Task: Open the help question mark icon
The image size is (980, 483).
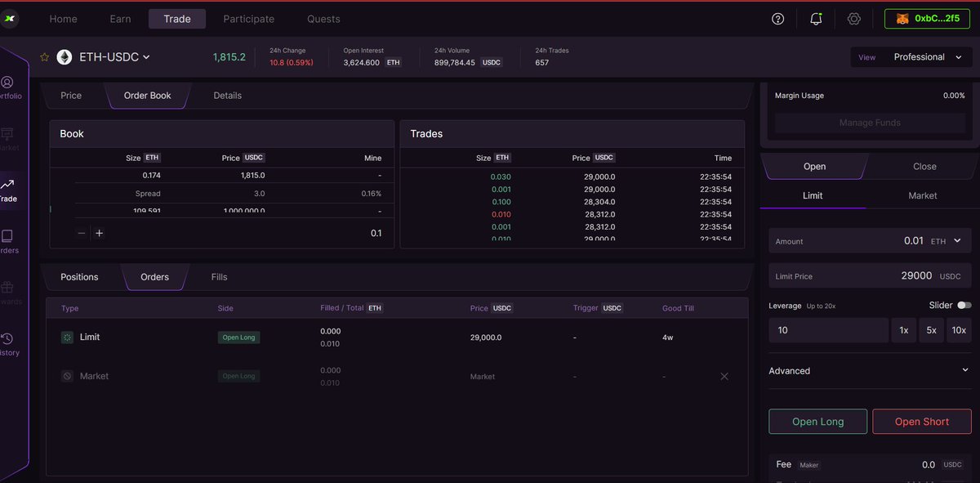Action: pos(777,19)
